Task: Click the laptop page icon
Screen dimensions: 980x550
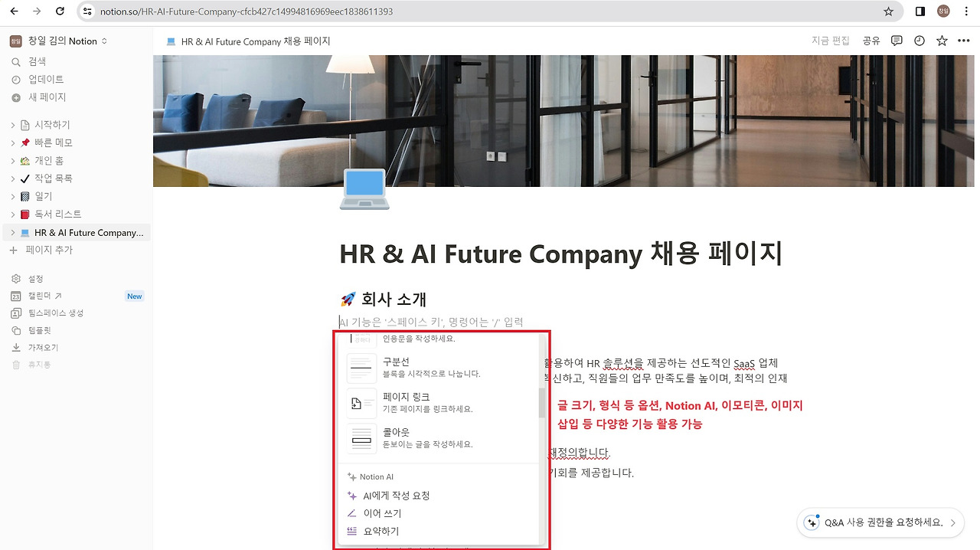Action: tap(364, 190)
